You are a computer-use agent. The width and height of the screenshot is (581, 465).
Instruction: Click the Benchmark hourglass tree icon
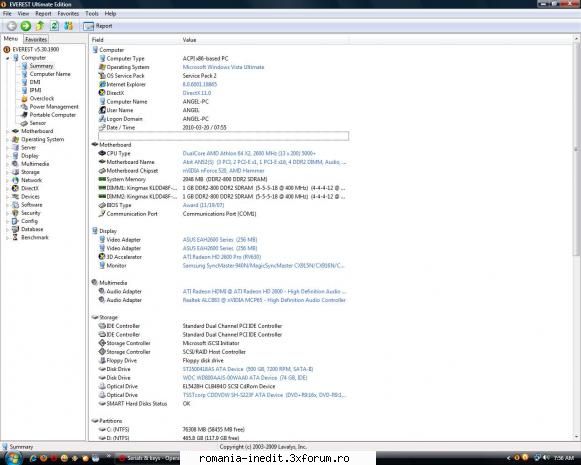click(15, 237)
